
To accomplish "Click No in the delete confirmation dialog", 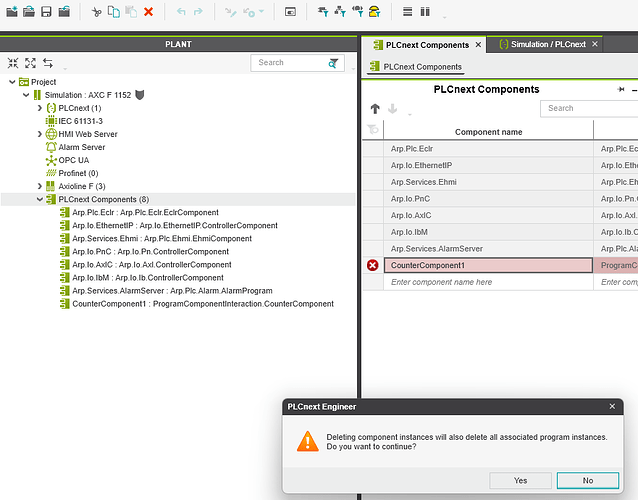I will click(588, 480).
